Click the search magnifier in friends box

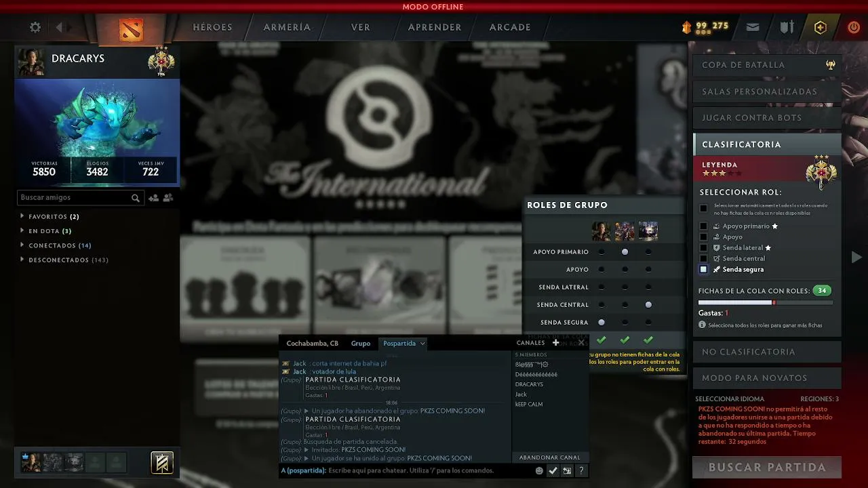(x=136, y=198)
